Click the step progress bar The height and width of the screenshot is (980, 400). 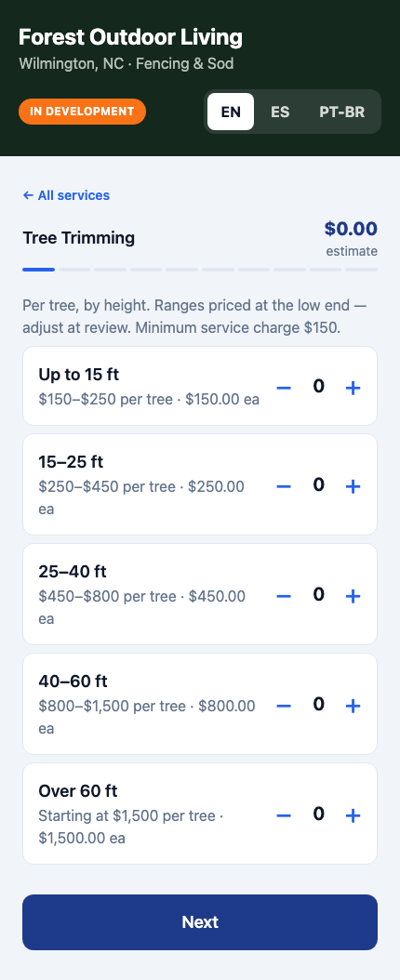click(200, 270)
